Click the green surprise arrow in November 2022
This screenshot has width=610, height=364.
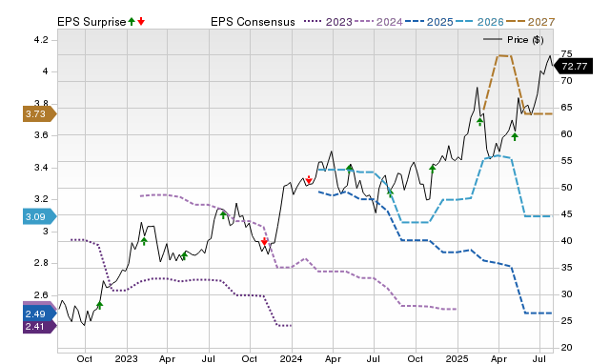(x=99, y=305)
